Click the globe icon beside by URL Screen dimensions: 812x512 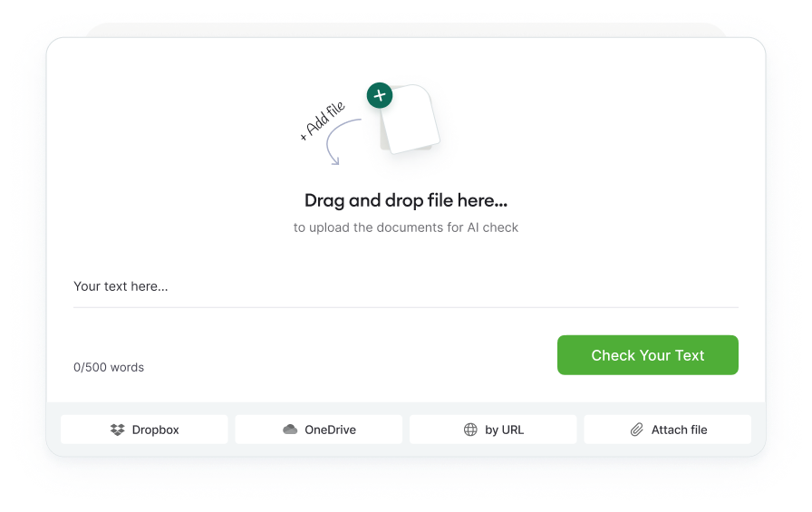pyautogui.click(x=470, y=430)
